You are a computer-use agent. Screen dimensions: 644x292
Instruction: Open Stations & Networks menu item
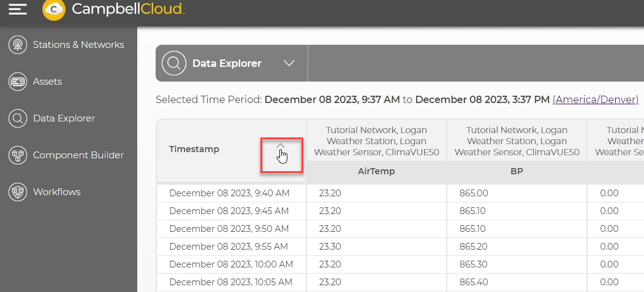pyautogui.click(x=78, y=45)
